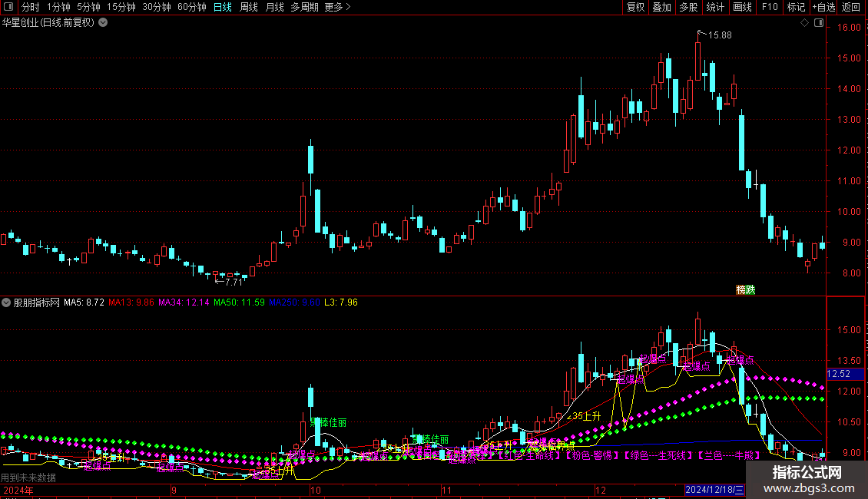Screen dimensions: 868x499
Task: Switch to 周线 weekly chart
Action: click(x=249, y=7)
